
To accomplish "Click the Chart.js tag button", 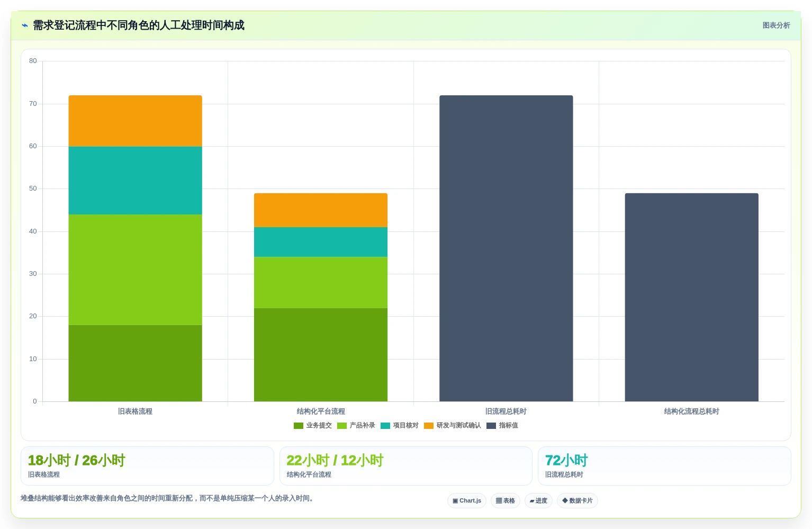I will (467, 501).
